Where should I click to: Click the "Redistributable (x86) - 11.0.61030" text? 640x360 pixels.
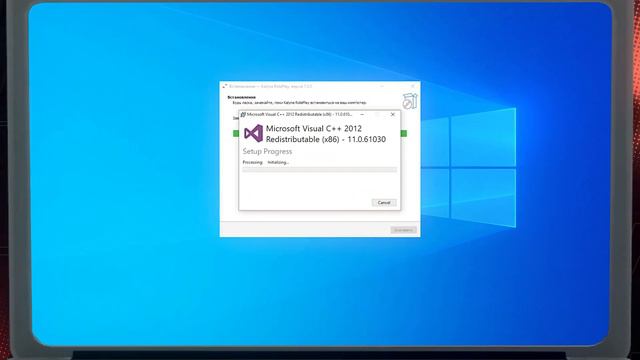(x=326, y=139)
